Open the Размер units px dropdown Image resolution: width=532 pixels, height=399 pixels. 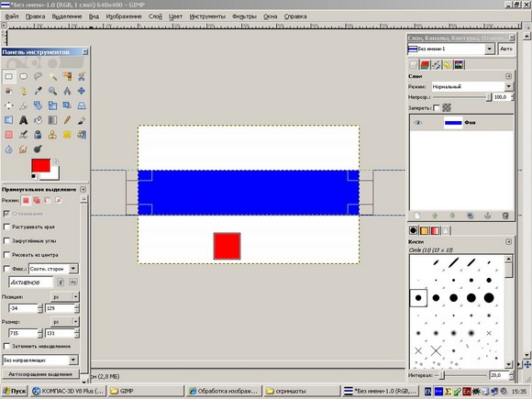tap(65, 321)
